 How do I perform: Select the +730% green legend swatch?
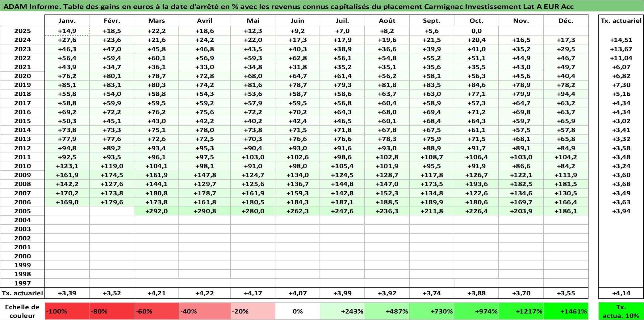click(x=432, y=311)
